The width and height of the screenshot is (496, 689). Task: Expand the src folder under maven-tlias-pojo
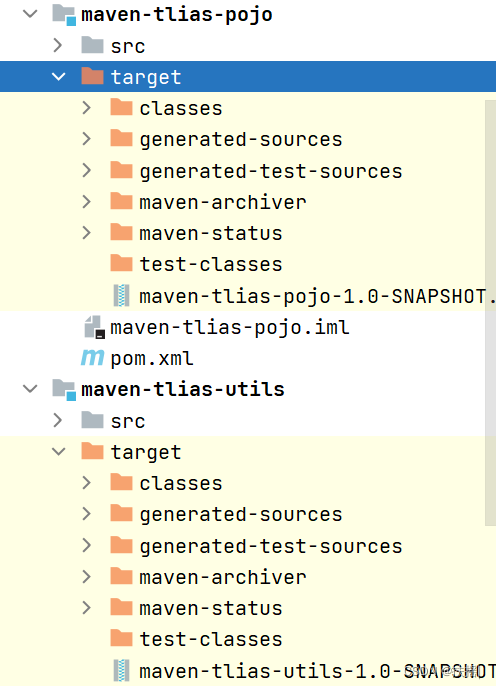[58, 45]
